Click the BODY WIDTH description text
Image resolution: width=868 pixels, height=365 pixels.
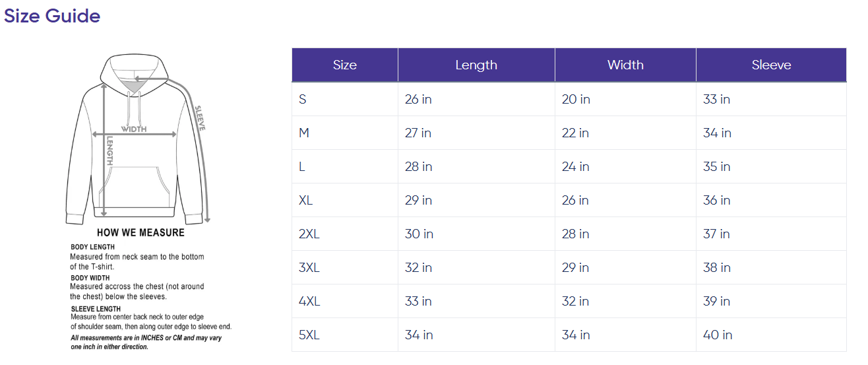click(137, 292)
